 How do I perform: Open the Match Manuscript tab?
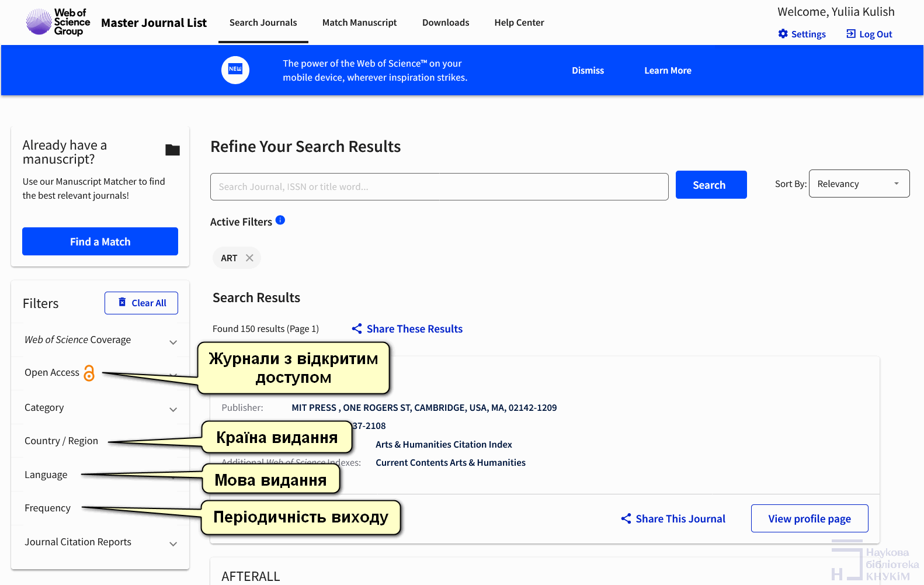(x=359, y=23)
